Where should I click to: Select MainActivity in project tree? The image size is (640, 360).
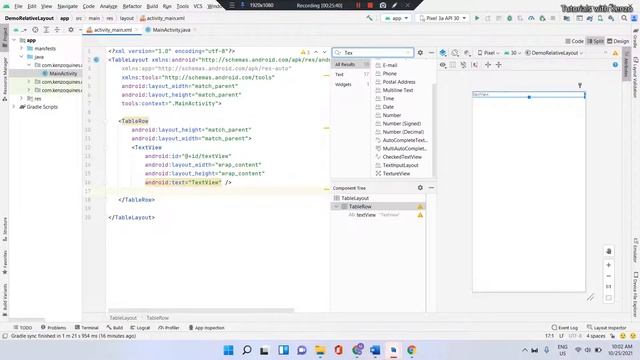point(63,73)
